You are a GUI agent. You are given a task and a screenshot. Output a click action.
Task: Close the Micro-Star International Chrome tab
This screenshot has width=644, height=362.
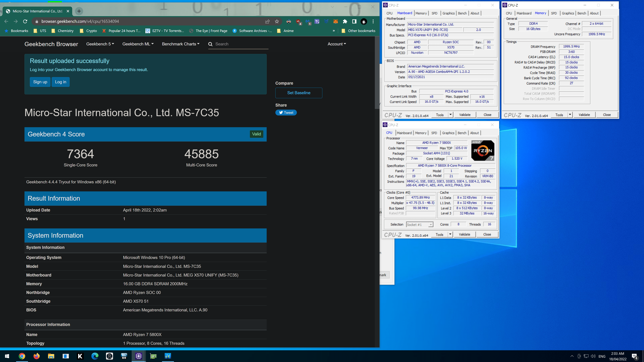coord(68,11)
